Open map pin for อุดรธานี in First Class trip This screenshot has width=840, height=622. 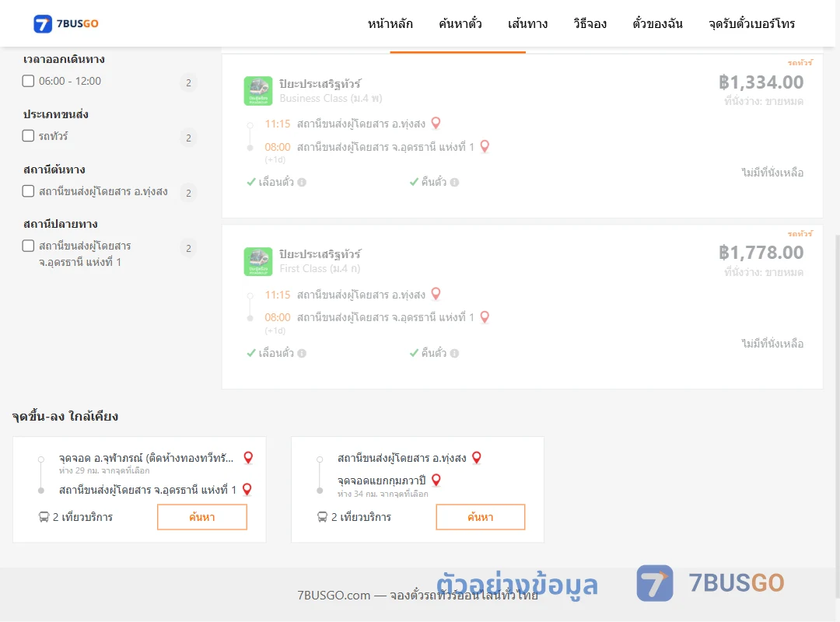point(485,317)
